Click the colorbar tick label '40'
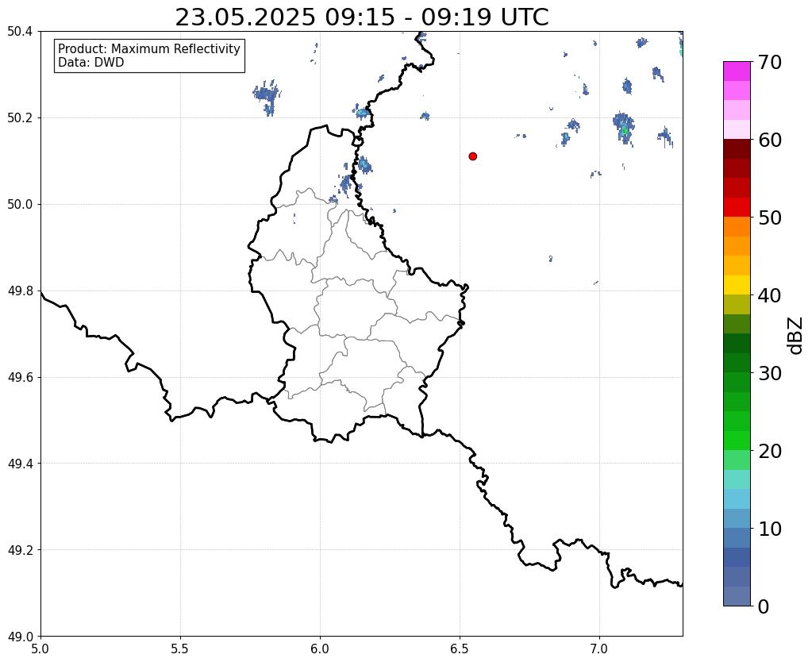This screenshot has width=812, height=662. pos(770,295)
